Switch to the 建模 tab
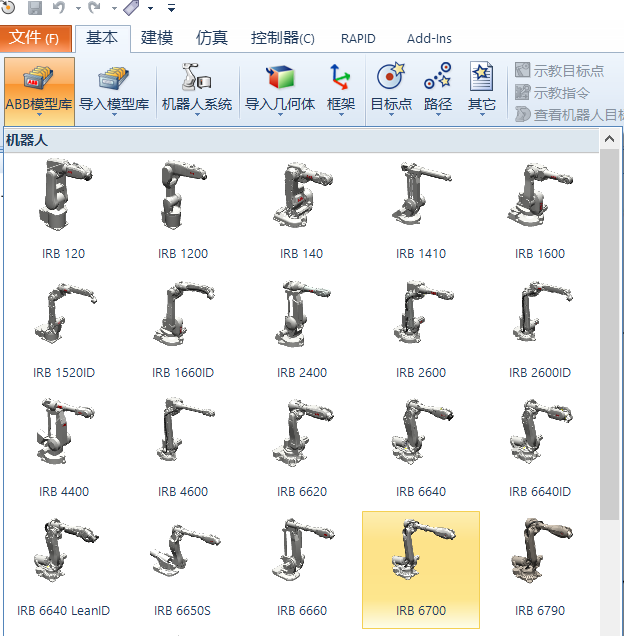The width and height of the screenshot is (624, 636). 157,39
